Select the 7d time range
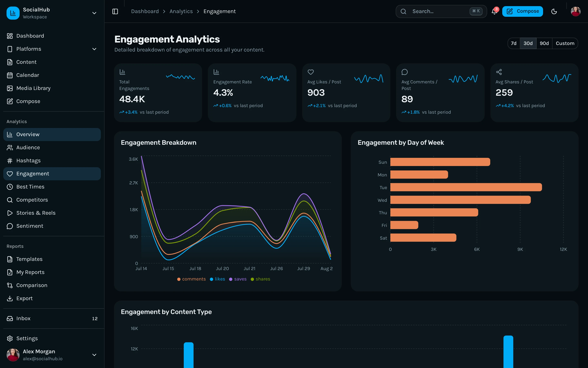 coord(514,43)
